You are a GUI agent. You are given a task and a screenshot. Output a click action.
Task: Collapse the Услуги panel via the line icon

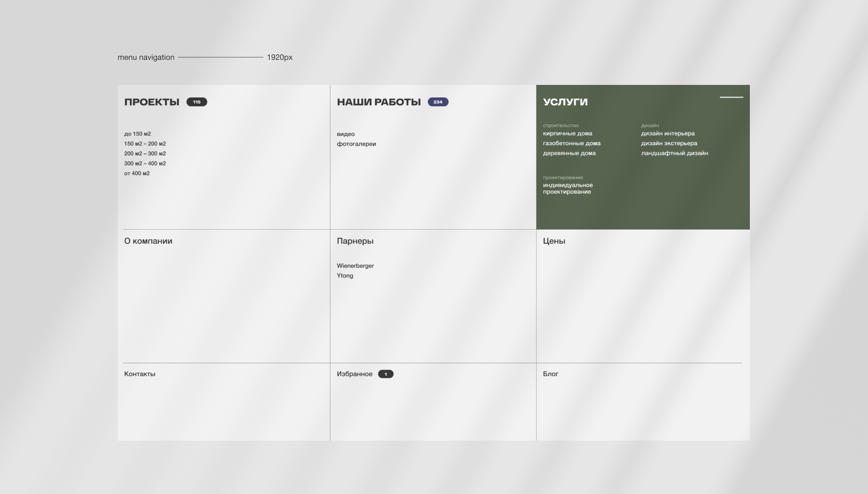(731, 97)
